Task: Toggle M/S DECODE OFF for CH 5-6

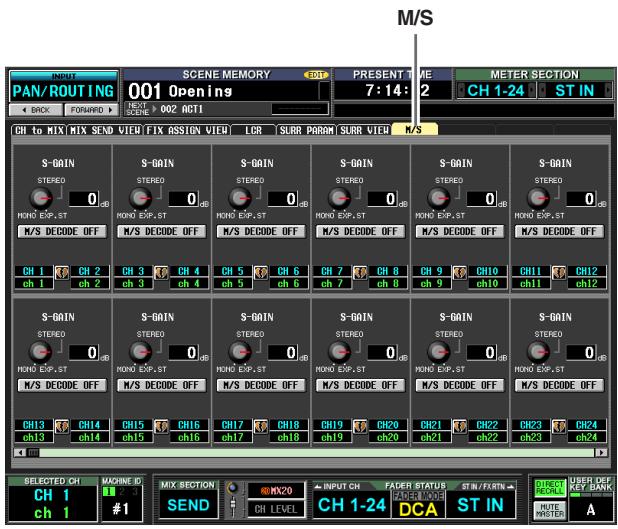Action: click(x=261, y=231)
